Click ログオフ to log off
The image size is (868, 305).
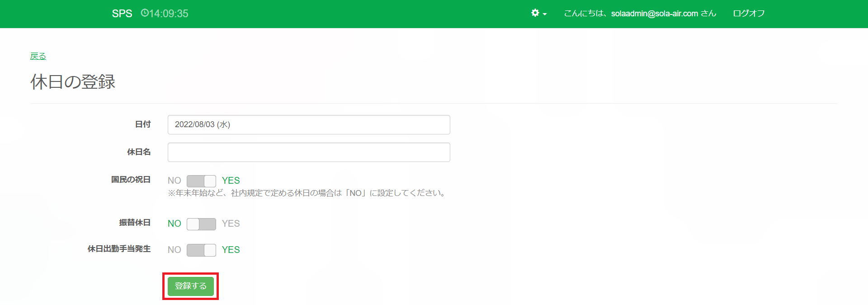point(749,14)
